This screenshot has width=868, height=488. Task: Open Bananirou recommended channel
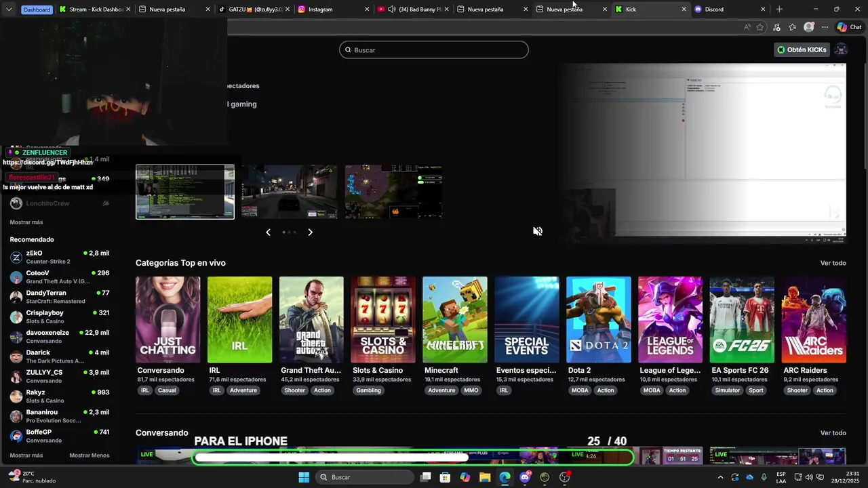click(x=60, y=416)
